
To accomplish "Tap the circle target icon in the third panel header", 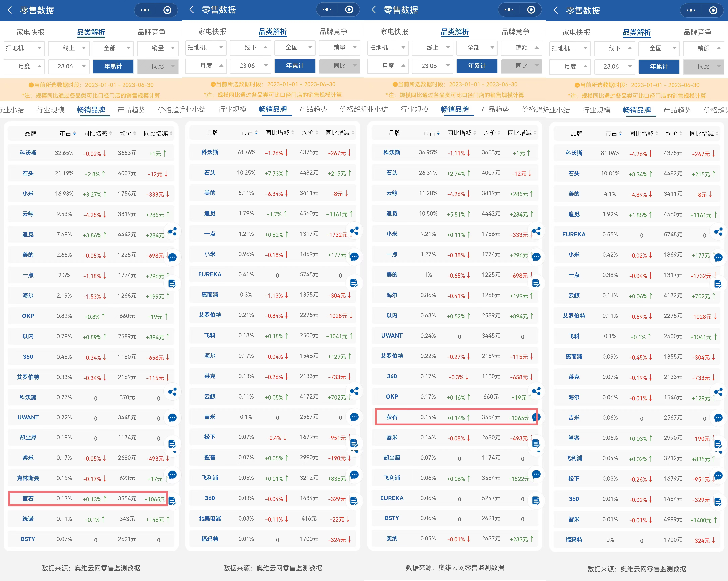I will [x=531, y=9].
